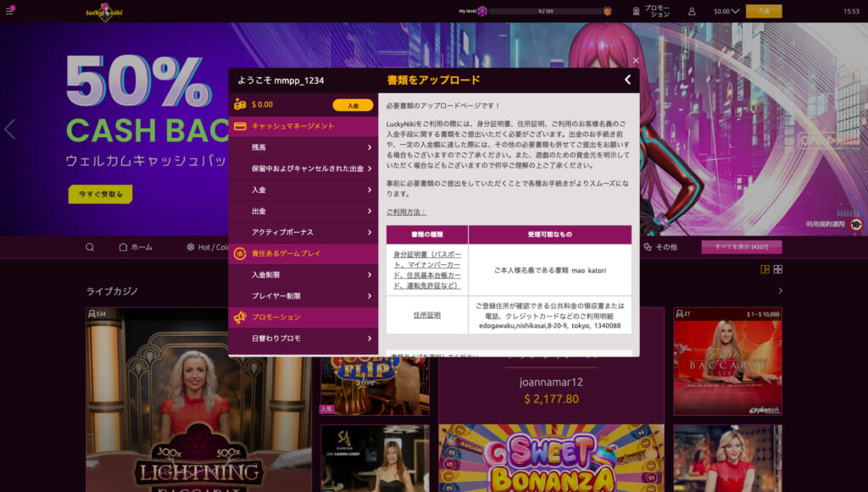Click the $ 2,177.80 win amount
The width and height of the screenshot is (868, 492).
(551, 399)
